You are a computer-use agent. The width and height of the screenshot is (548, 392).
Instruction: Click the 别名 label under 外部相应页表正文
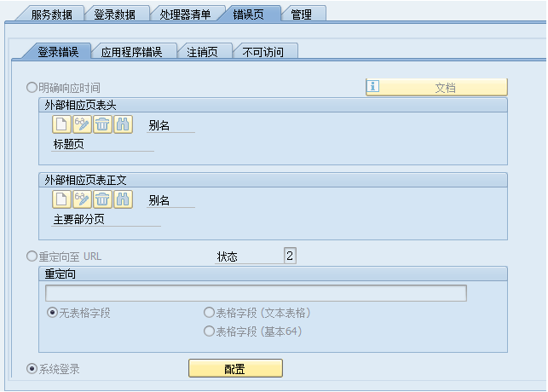159,200
